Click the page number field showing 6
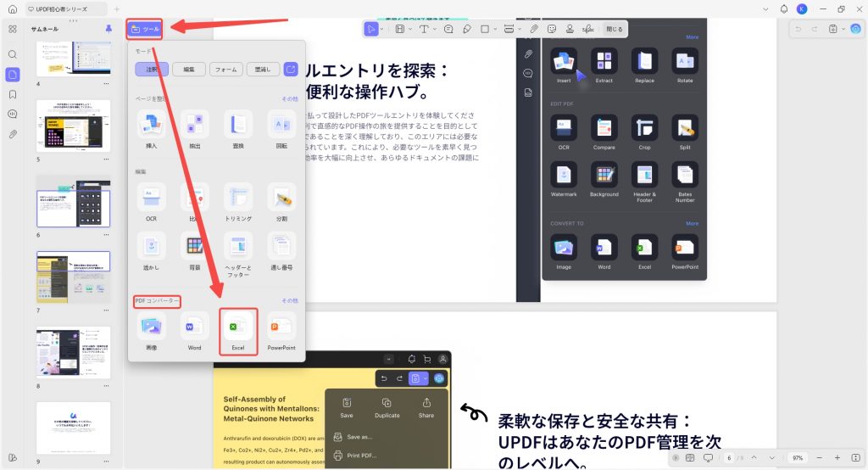The width and height of the screenshot is (868, 470). coord(729,458)
